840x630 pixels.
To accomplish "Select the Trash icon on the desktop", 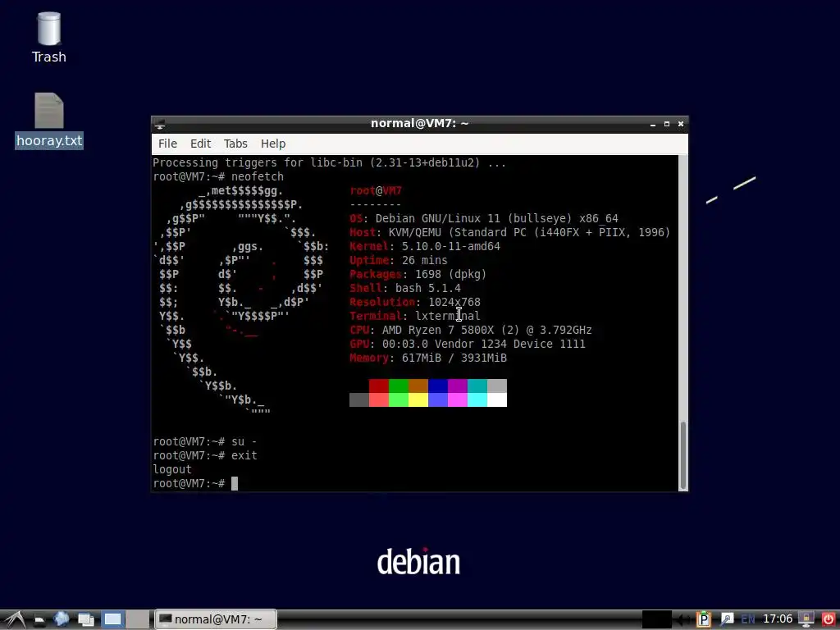I will point(48,38).
